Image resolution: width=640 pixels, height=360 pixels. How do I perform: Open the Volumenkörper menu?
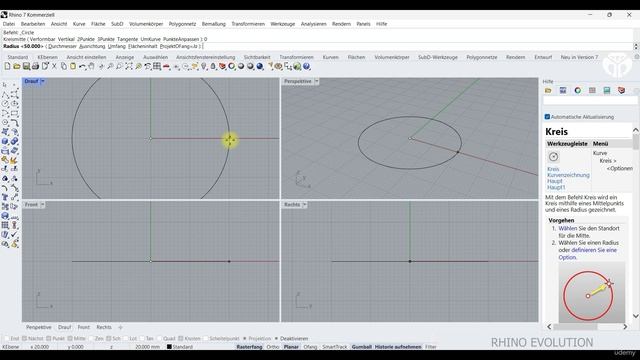[146, 24]
